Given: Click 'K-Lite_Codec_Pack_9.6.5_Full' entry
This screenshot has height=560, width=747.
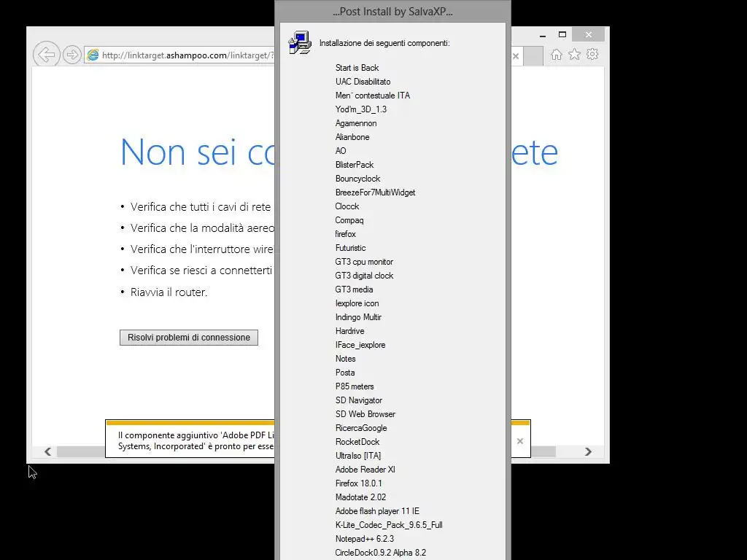Looking at the screenshot, I should point(389,525).
